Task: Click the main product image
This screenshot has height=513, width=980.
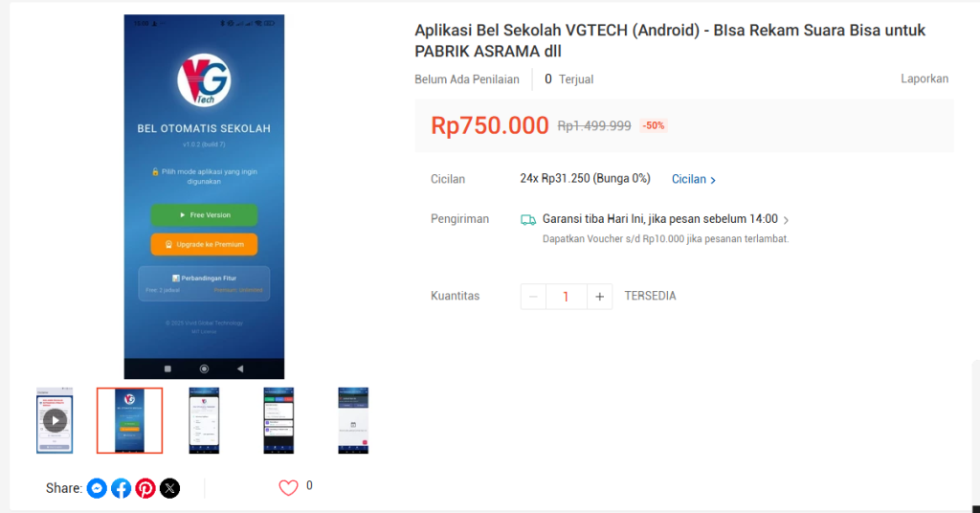Action: (204, 197)
